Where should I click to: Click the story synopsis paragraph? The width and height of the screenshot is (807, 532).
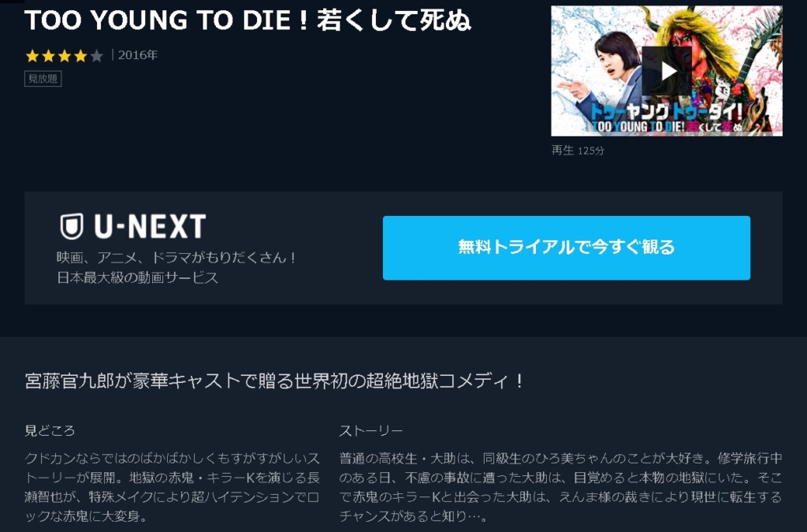pyautogui.click(x=560, y=487)
